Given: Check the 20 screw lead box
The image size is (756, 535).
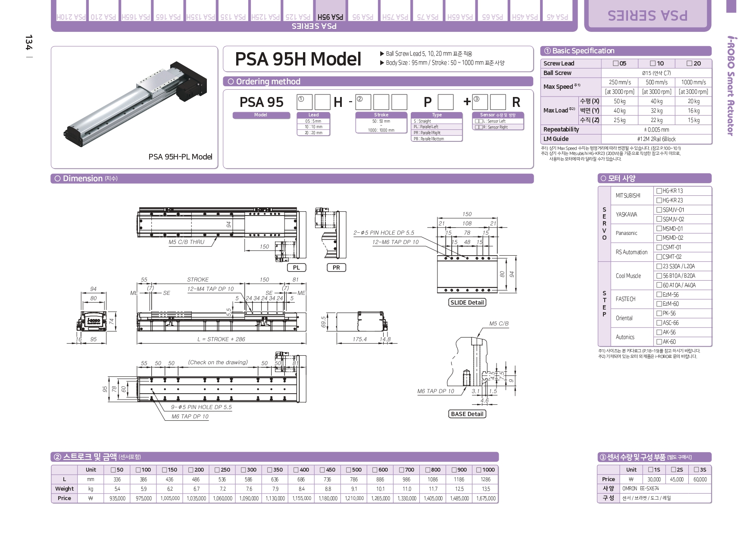Looking at the screenshot, I should (690, 63).
